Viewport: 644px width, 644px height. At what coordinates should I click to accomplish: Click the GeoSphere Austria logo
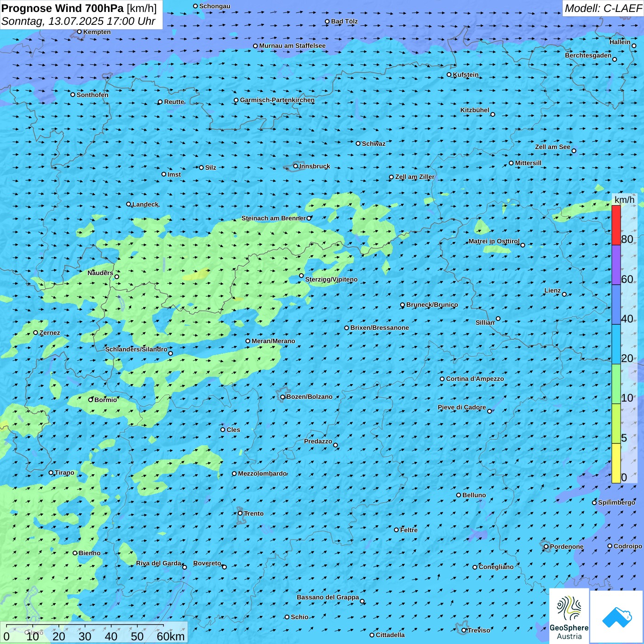(x=569, y=616)
